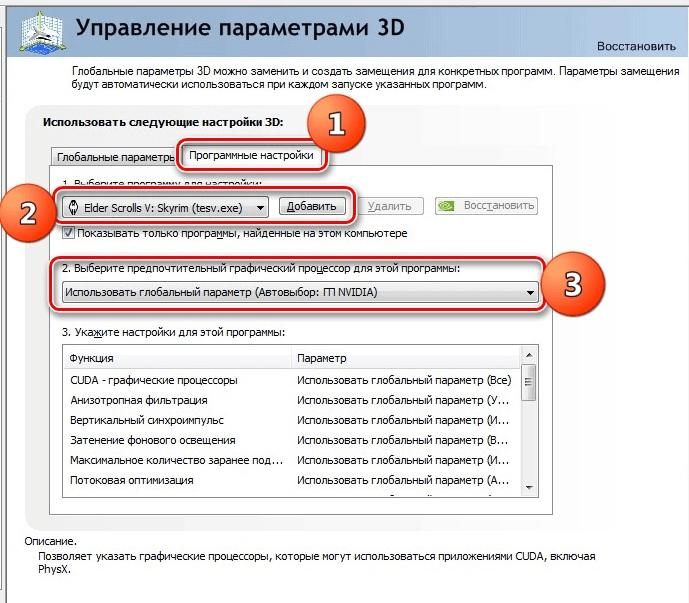Image resolution: width=689 pixels, height=603 pixels.
Task: Click the Функция column header
Action: (177, 358)
